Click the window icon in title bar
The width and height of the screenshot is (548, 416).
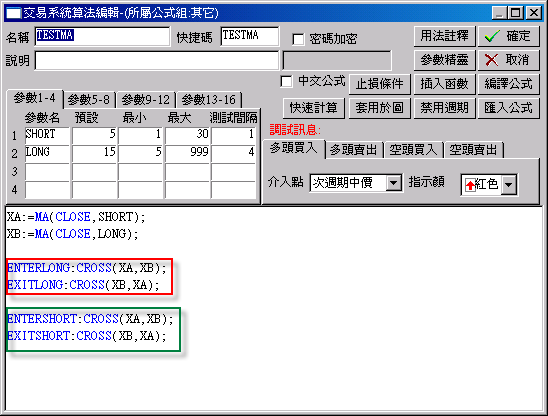click(13, 13)
